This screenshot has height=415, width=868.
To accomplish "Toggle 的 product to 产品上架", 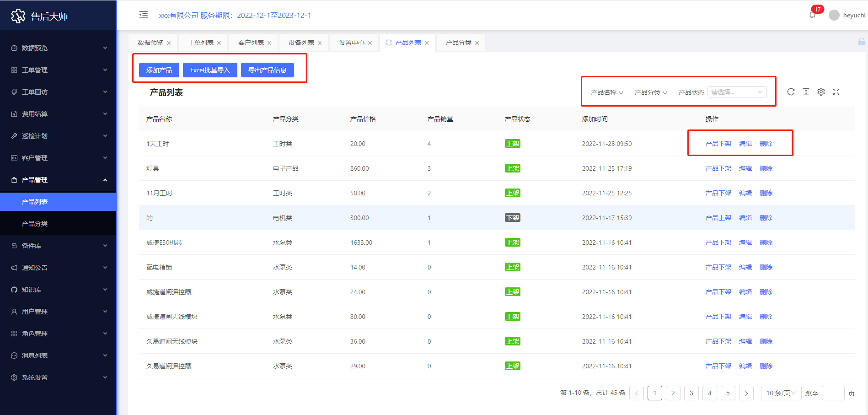I will (x=718, y=218).
